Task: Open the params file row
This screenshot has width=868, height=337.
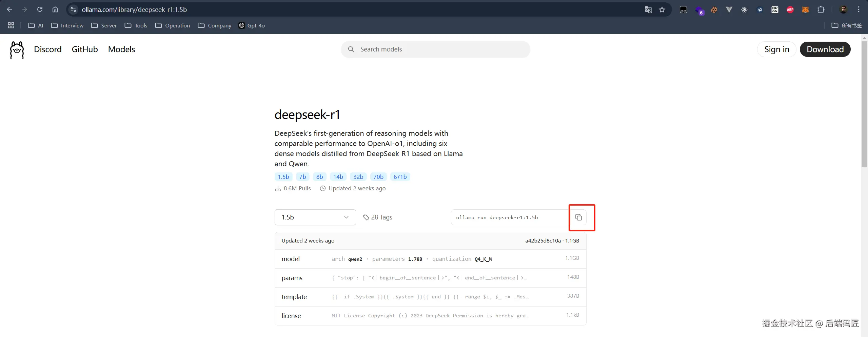Action: 430,278
